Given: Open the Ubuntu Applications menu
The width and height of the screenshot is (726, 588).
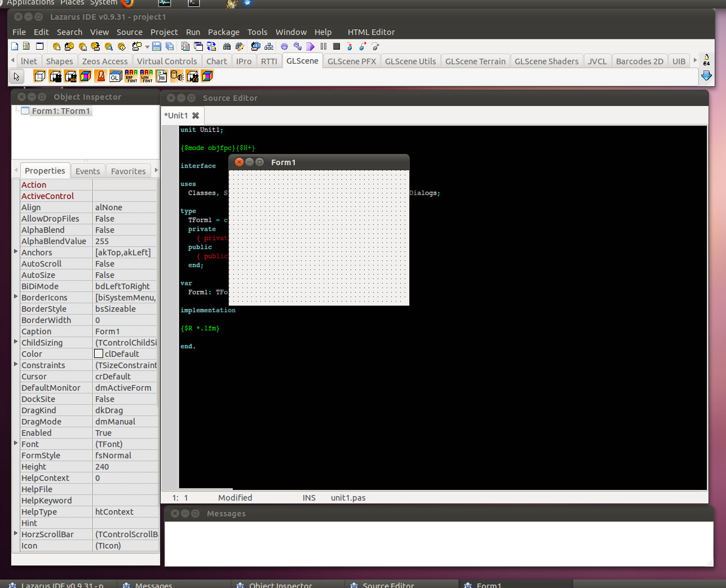Looking at the screenshot, I should pos(30,3).
